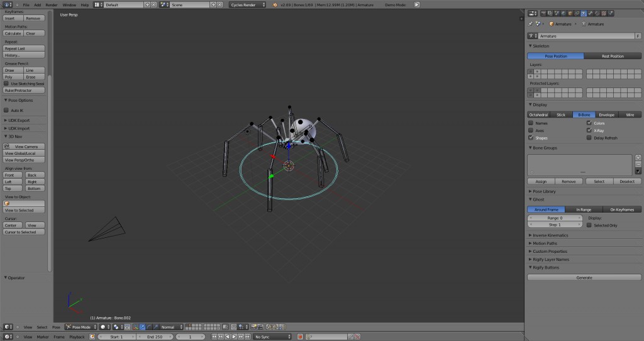Open the Object properties tab icon

tap(570, 13)
